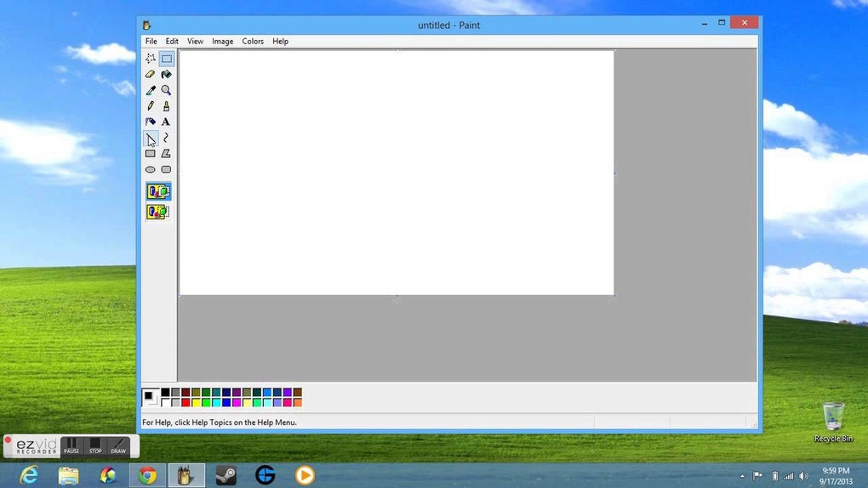Open the Colors menu
This screenshot has width=868, height=488.
(x=253, y=41)
